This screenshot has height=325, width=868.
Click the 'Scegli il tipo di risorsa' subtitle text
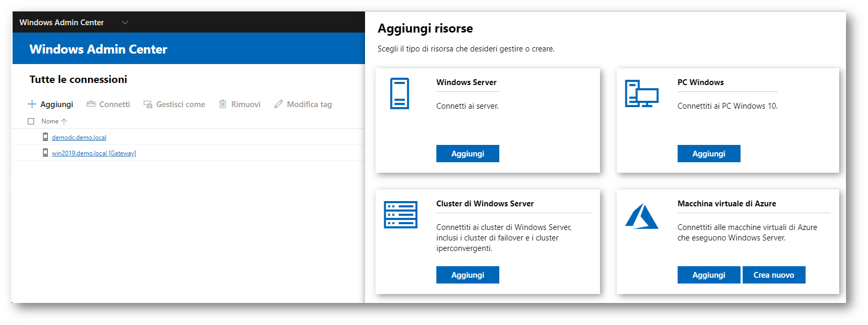point(466,49)
